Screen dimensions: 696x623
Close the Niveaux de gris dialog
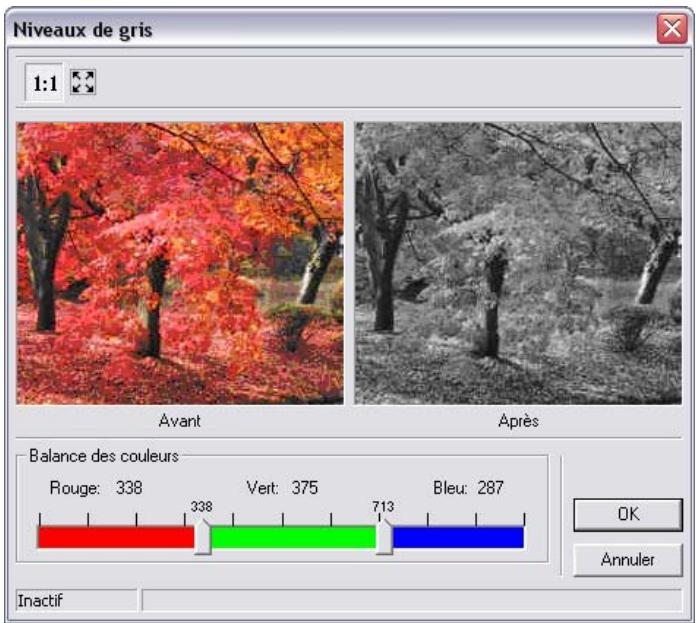pyautogui.click(x=670, y=29)
